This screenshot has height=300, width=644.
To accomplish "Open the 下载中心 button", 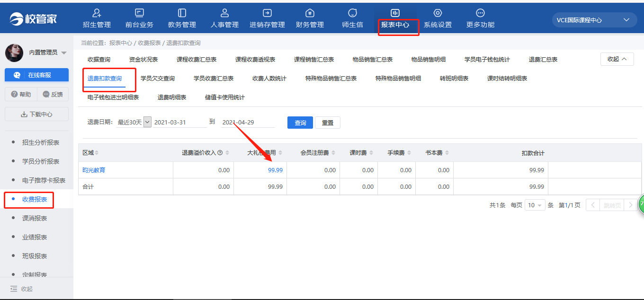I will 36,114.
